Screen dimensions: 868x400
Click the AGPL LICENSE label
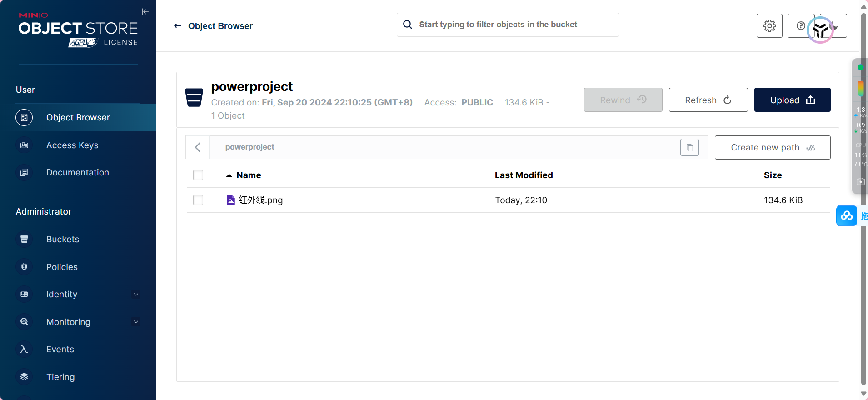pos(103,42)
